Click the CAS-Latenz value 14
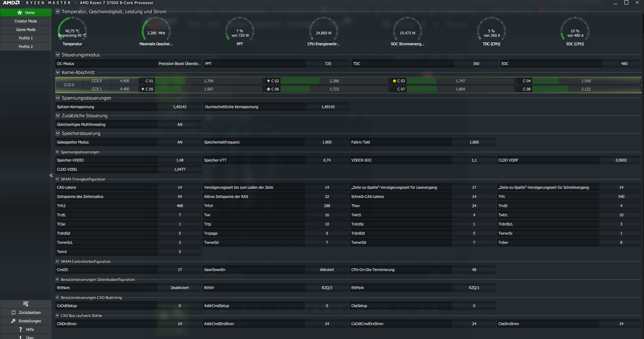The height and width of the screenshot is (339, 644). pyautogui.click(x=180, y=187)
